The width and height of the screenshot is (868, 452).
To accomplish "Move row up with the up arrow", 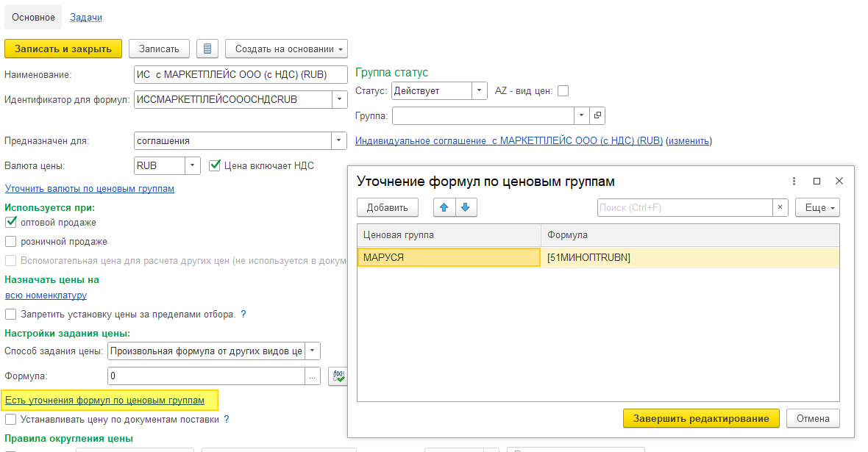I will point(444,207).
